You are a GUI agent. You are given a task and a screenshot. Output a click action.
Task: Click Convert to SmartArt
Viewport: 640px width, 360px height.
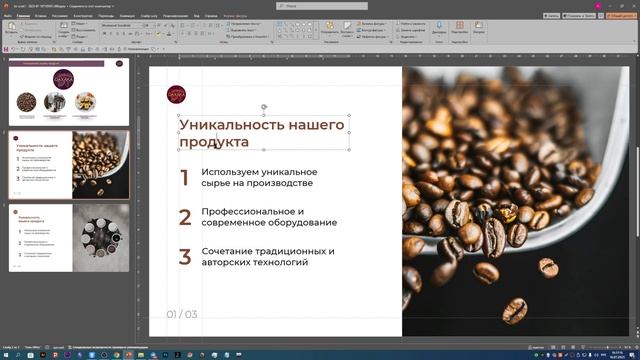(x=247, y=36)
